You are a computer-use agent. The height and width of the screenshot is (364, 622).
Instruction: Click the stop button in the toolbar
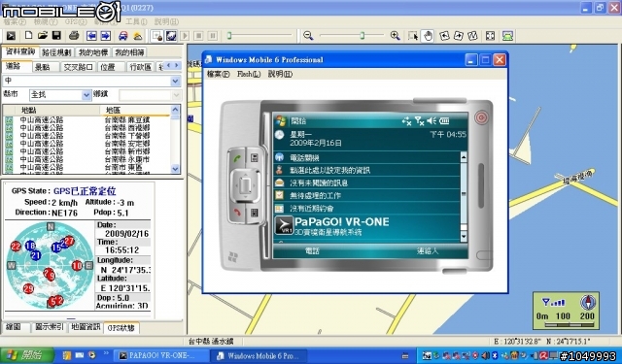(198, 36)
